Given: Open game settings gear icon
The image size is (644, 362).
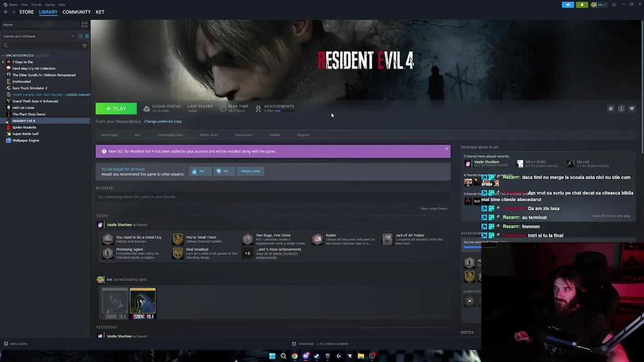Looking at the screenshot, I should click(x=611, y=109).
